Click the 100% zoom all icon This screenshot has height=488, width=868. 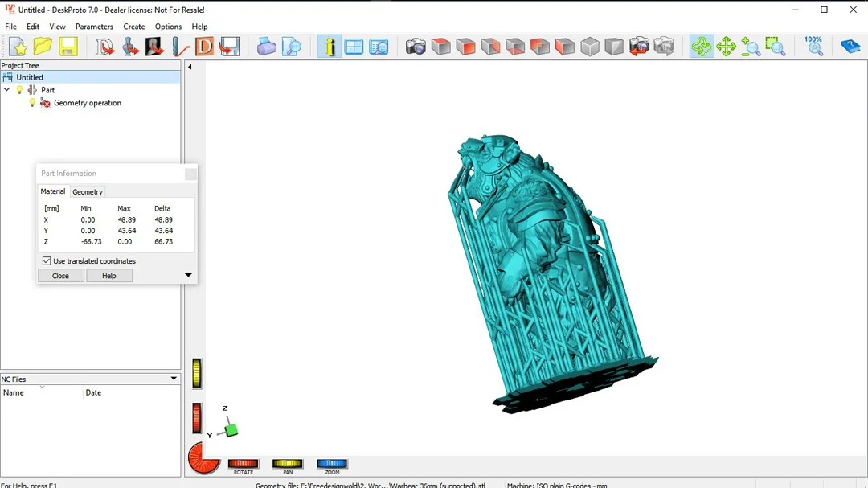(x=813, y=47)
